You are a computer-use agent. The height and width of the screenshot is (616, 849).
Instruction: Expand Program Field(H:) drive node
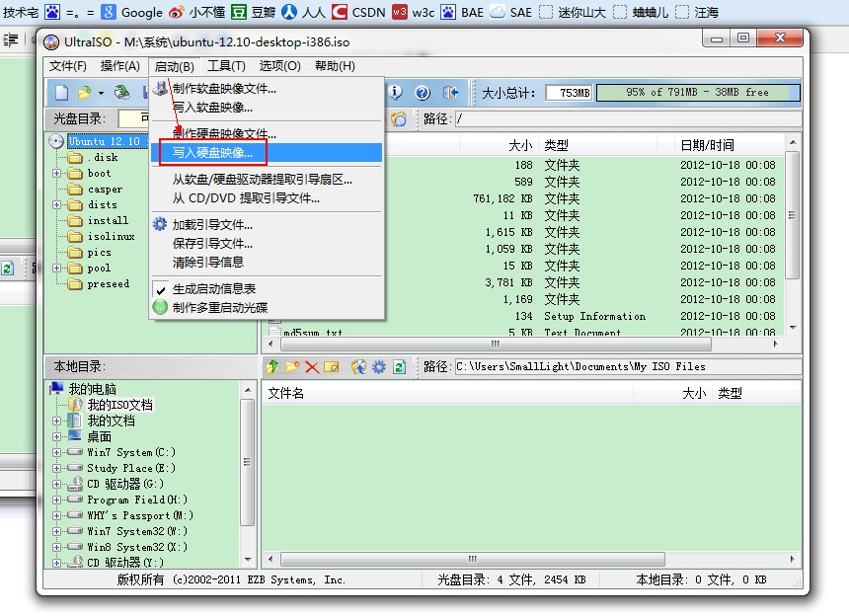(56, 500)
